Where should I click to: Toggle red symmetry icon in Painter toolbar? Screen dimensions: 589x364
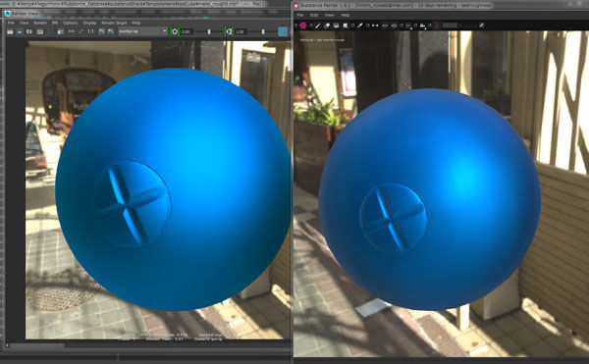375,26
